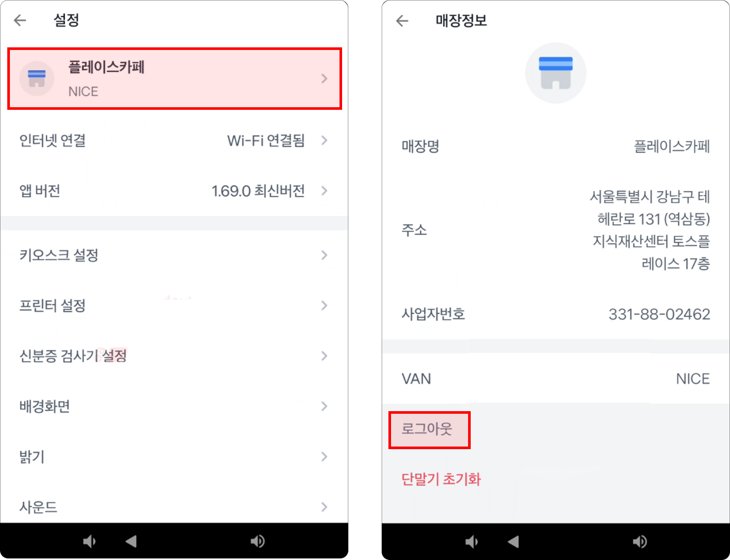
Task: Lower volume on the left screen's bottom bar
Action: click(x=90, y=541)
